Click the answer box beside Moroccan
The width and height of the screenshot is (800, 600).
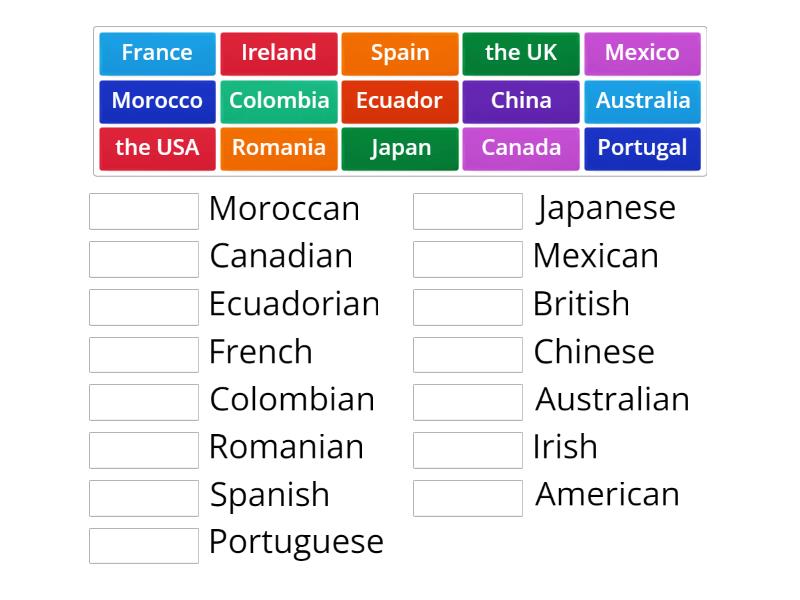point(143,210)
